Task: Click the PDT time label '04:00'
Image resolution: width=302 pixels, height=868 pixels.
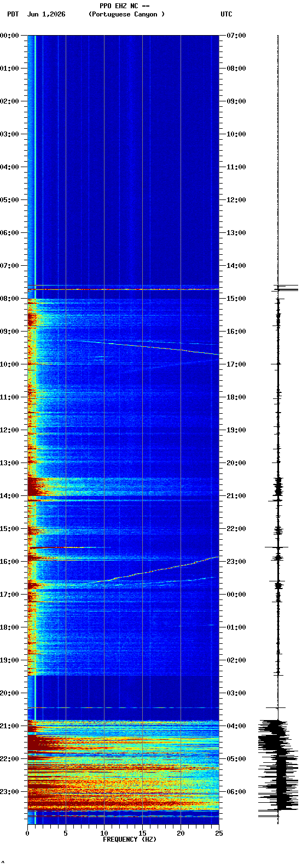Action: pos(9,167)
